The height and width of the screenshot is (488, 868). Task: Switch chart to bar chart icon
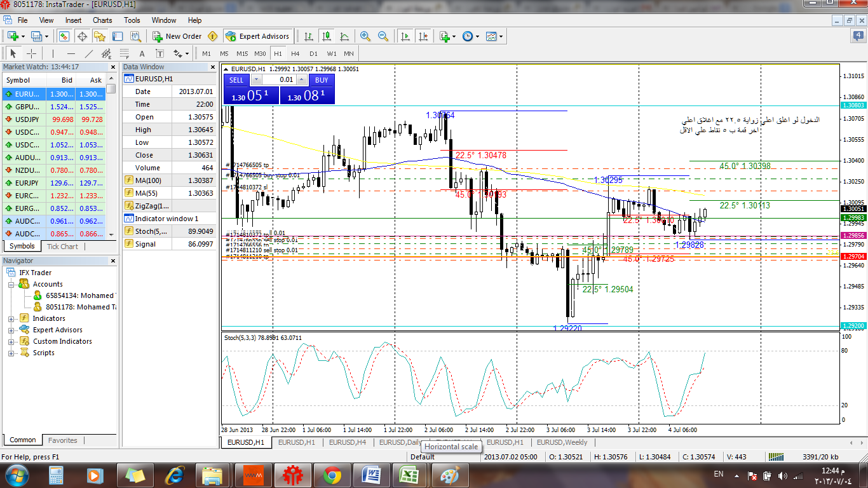308,36
